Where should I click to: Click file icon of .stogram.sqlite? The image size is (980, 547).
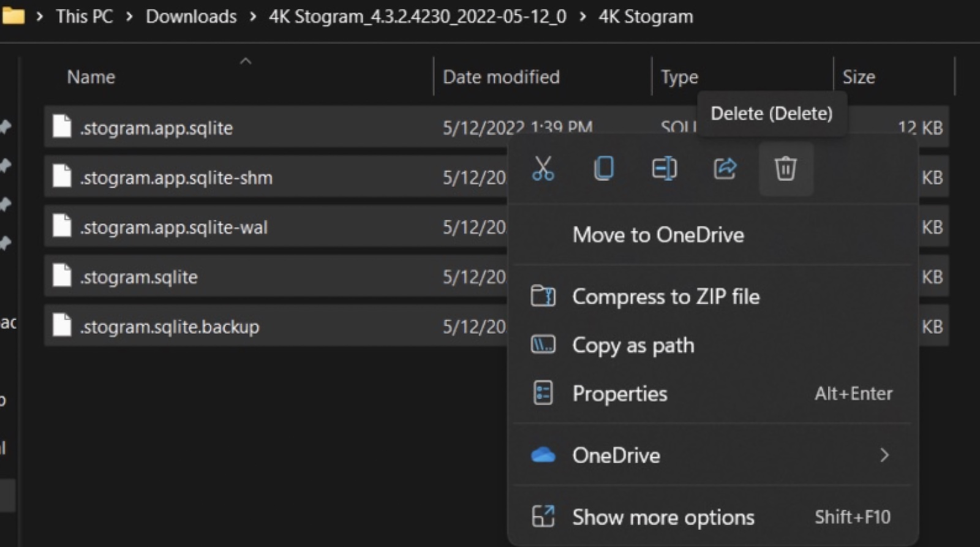62,275
